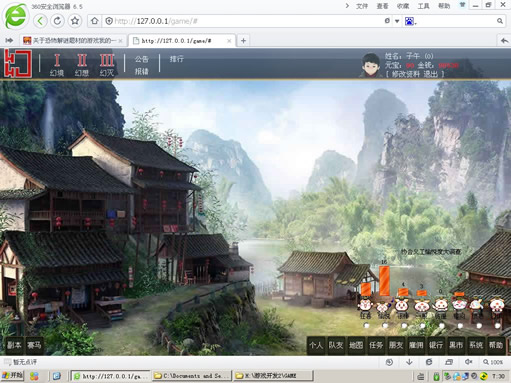Open the 队友 teammates button
511x383 pixels.
[336, 345]
